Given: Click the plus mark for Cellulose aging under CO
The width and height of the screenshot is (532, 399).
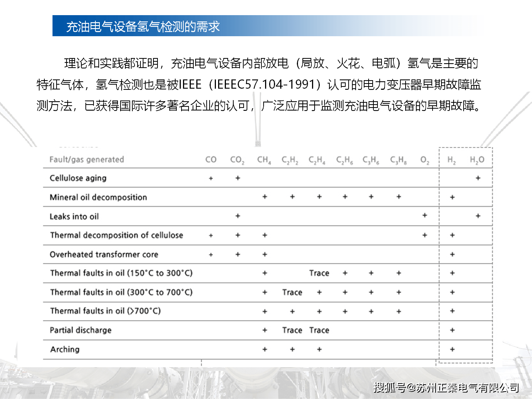Looking at the screenshot, I should click(x=211, y=178).
